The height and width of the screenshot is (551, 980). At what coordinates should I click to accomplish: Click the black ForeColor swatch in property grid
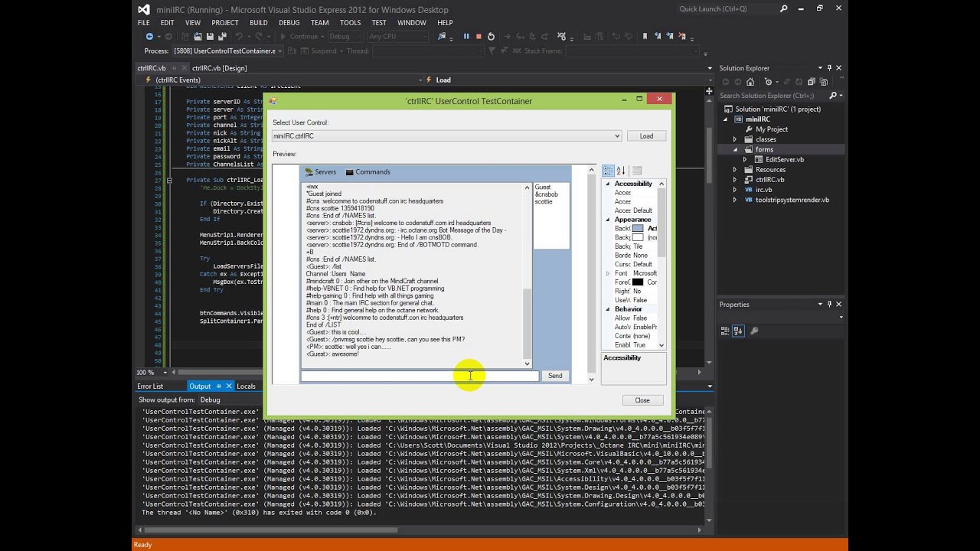pyautogui.click(x=638, y=282)
